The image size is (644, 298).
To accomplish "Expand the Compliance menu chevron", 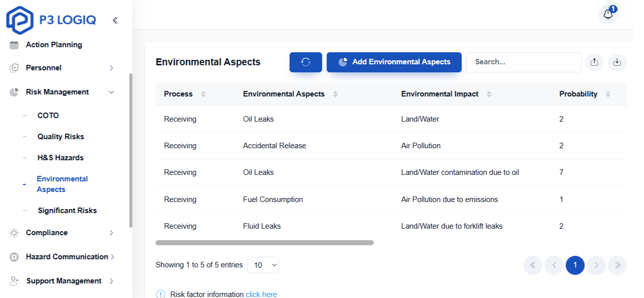I will tap(111, 233).
